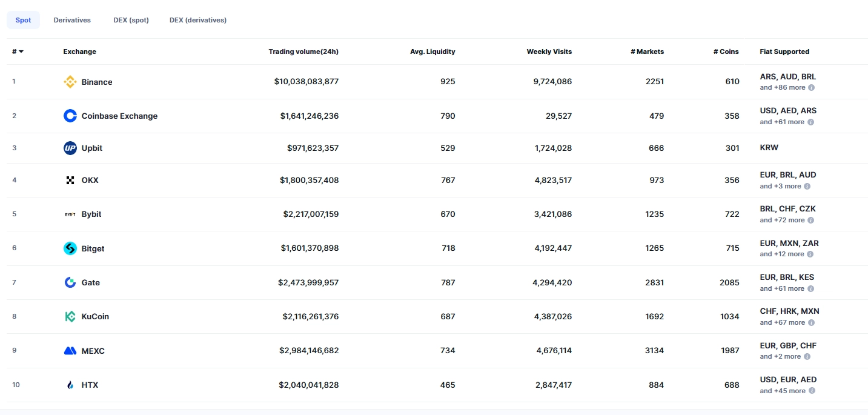Image resolution: width=868 pixels, height=415 pixels.
Task: Open the DEX (spot) tab
Action: tap(131, 20)
